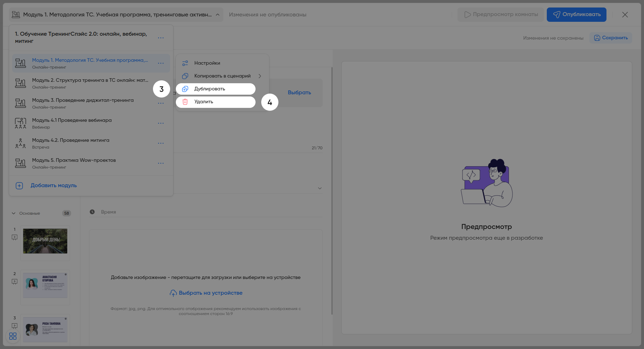This screenshot has height=349, width=644.
Task: Click the Сохранить button
Action: [611, 38]
